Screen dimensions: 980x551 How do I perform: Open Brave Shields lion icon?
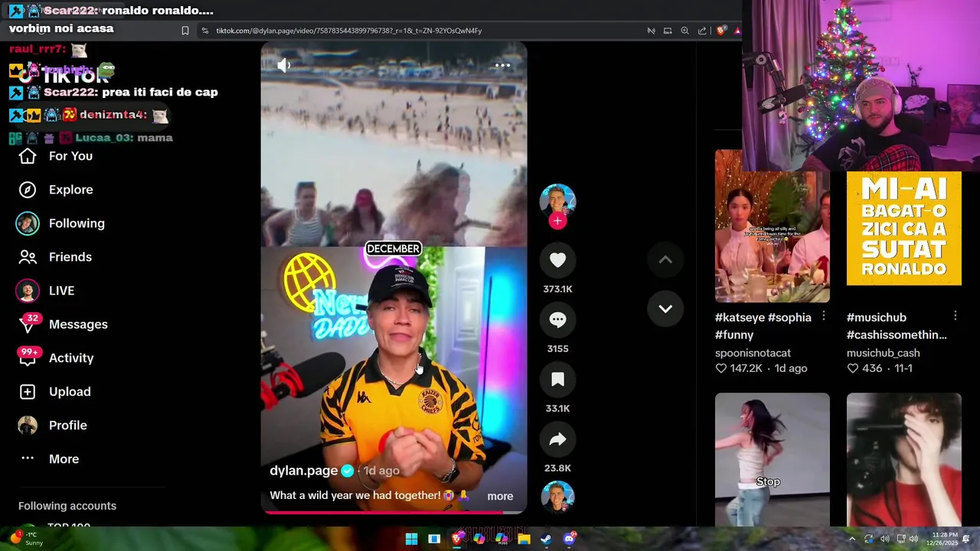[720, 31]
